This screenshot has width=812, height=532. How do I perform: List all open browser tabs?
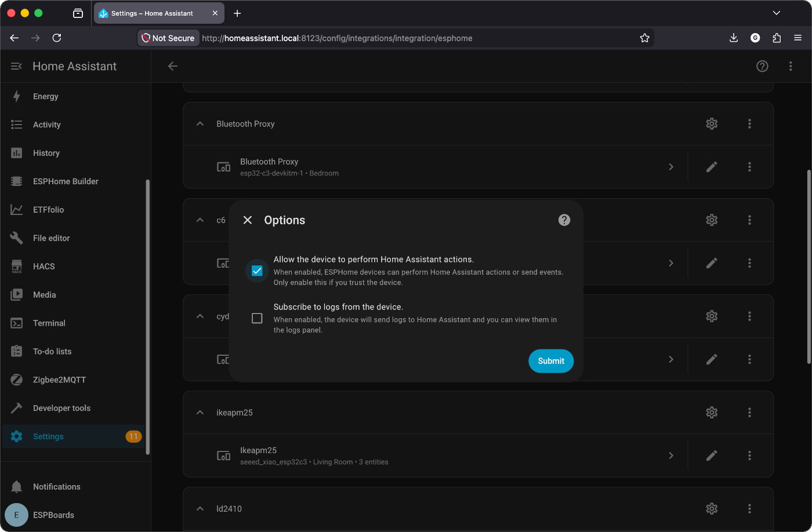tap(777, 13)
